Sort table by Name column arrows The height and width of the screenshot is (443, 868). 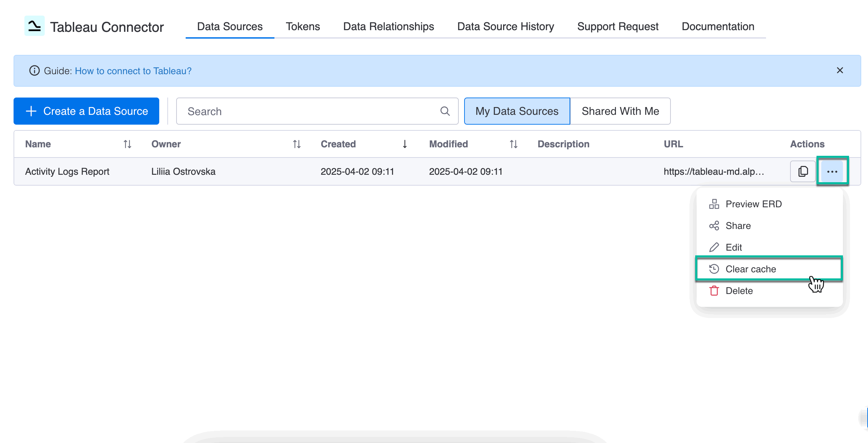pos(127,144)
